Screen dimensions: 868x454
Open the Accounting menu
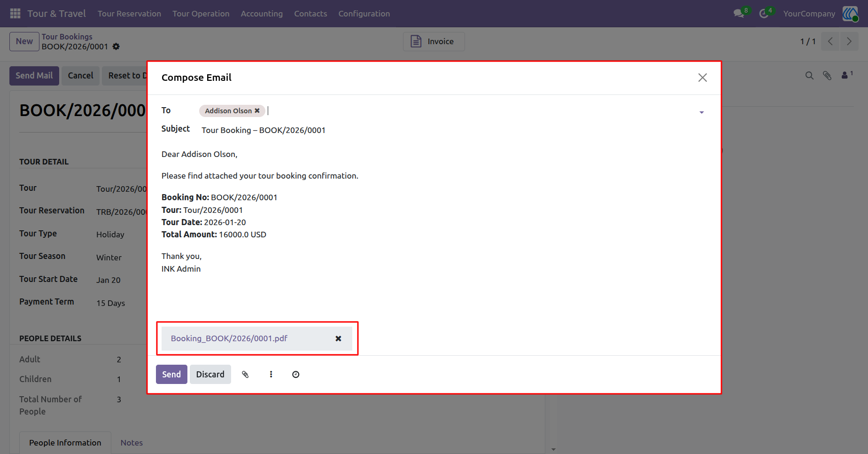pos(262,14)
